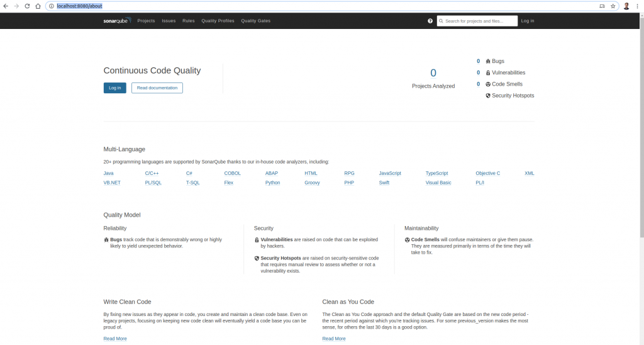Click the Security Hotspots shield icon in statistics
Screen dimensions: 644x345
pos(488,96)
